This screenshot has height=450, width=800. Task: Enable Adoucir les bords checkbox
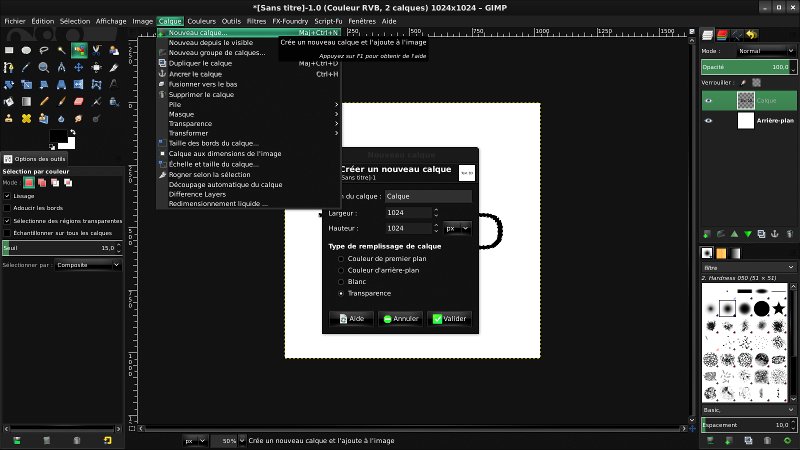click(x=7, y=208)
